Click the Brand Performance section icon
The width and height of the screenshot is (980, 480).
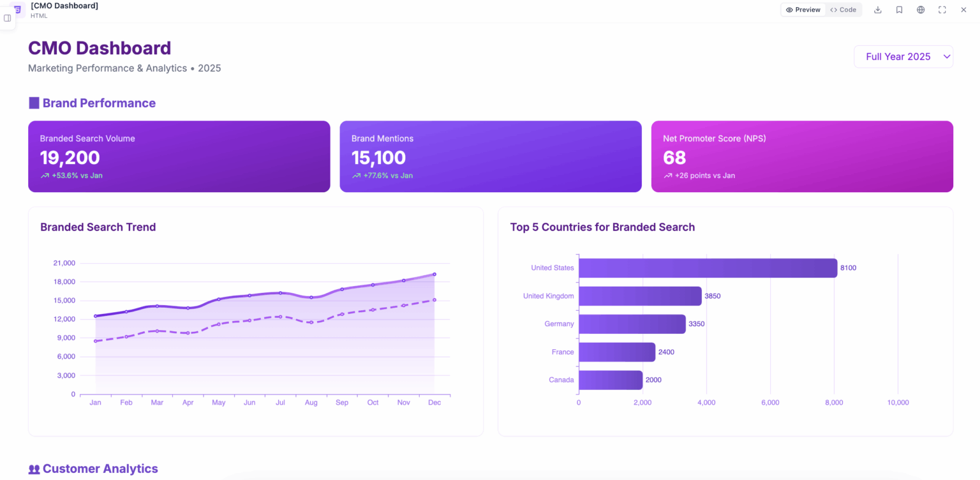click(x=34, y=103)
